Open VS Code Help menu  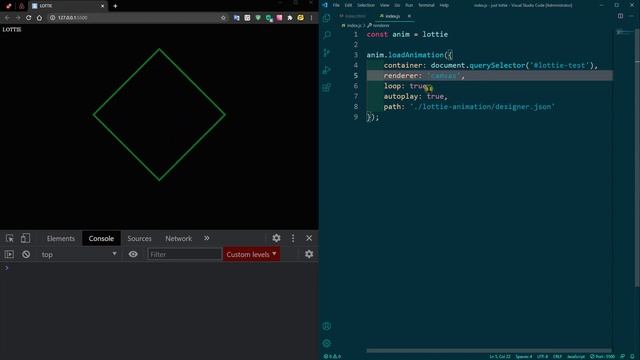point(444,5)
